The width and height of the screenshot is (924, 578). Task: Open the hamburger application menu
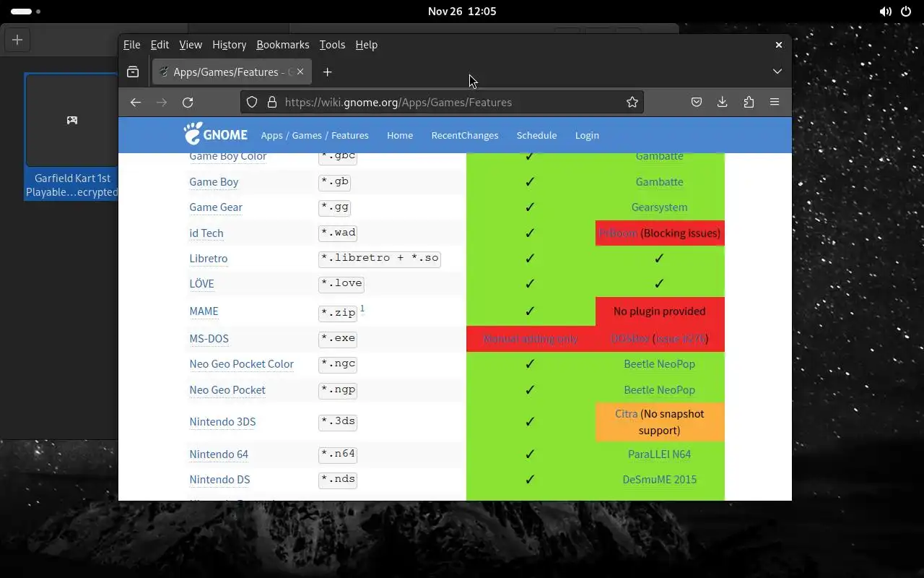tap(775, 103)
